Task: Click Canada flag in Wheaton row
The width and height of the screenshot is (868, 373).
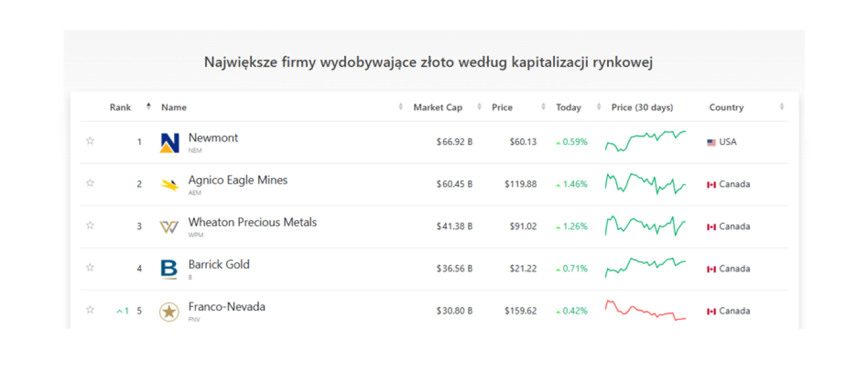Action: tap(711, 227)
